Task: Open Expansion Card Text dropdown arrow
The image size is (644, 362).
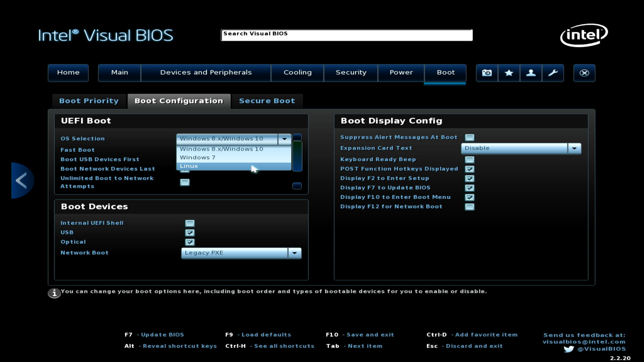Action: pyautogui.click(x=574, y=148)
